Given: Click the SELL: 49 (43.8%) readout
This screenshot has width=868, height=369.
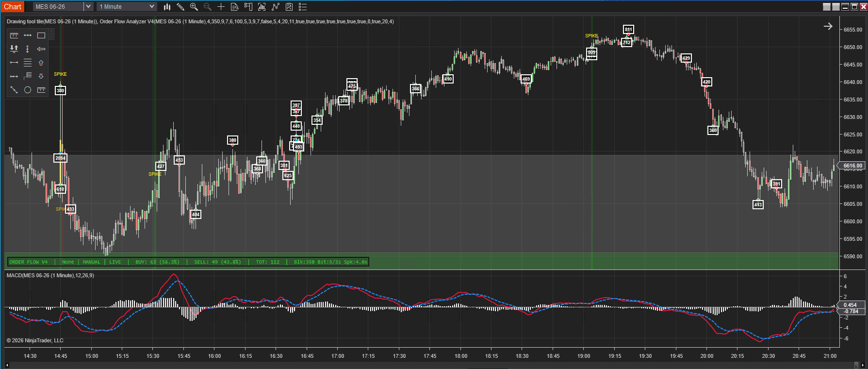Looking at the screenshot, I should [217, 262].
